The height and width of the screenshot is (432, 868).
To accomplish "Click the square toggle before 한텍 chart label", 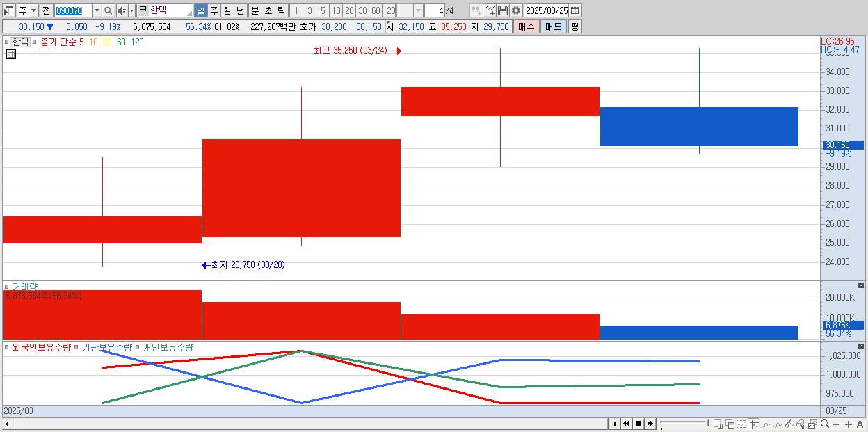I will coord(6,42).
